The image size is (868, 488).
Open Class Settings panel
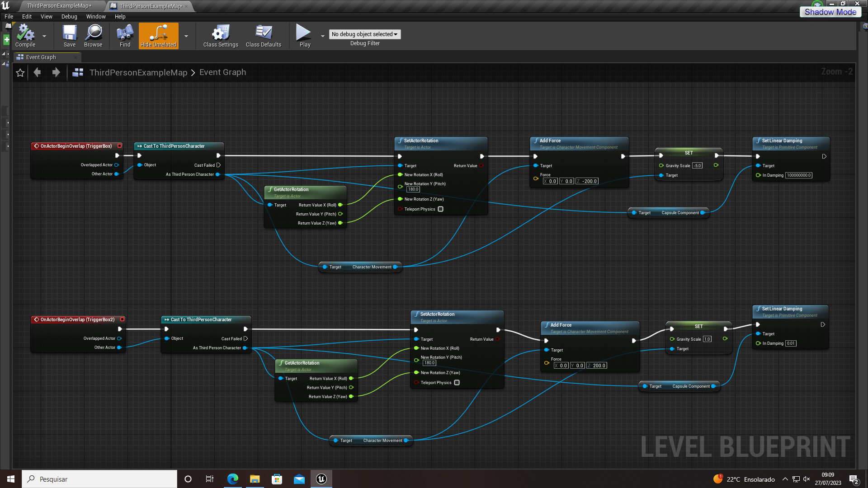click(x=221, y=36)
